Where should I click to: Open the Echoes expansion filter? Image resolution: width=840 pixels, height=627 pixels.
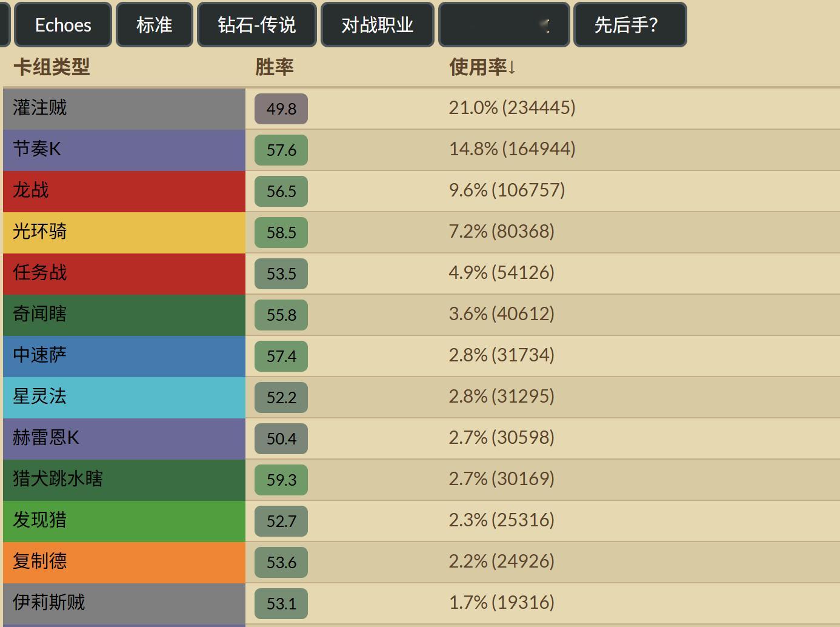pos(63,25)
